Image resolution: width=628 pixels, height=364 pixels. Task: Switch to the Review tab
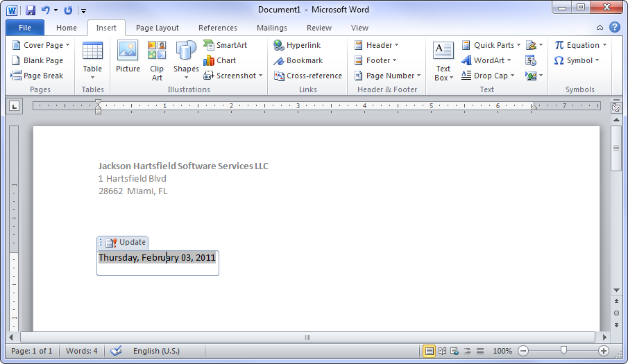319,28
